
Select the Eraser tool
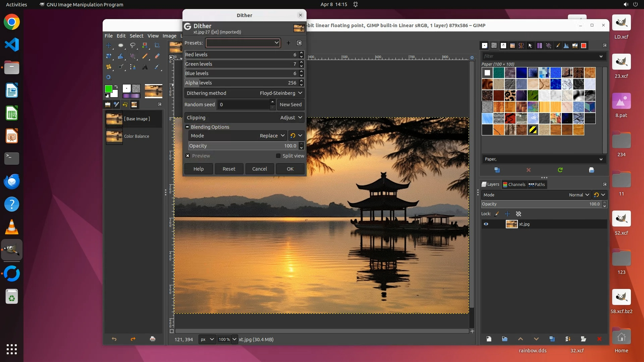157,56
